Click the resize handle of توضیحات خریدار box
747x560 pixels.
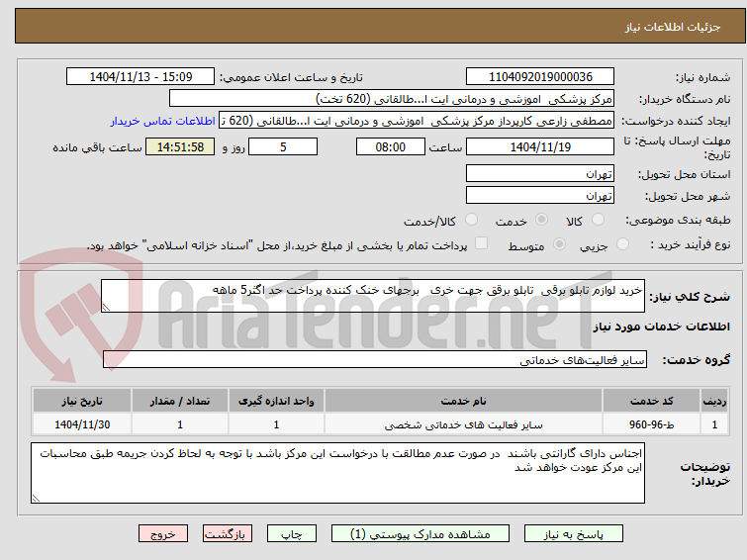click(36, 499)
